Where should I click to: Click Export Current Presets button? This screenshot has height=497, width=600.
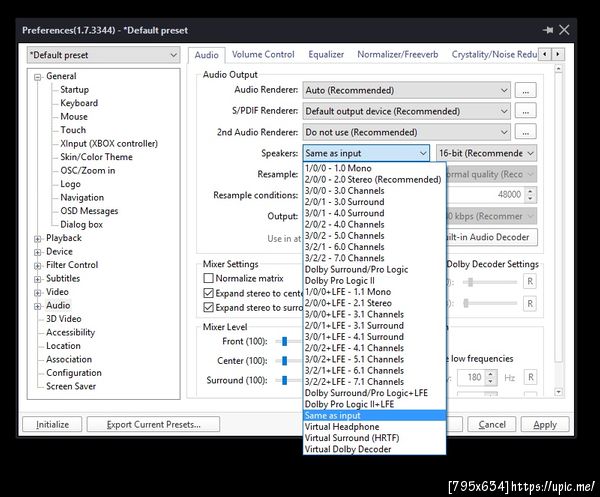[153, 424]
